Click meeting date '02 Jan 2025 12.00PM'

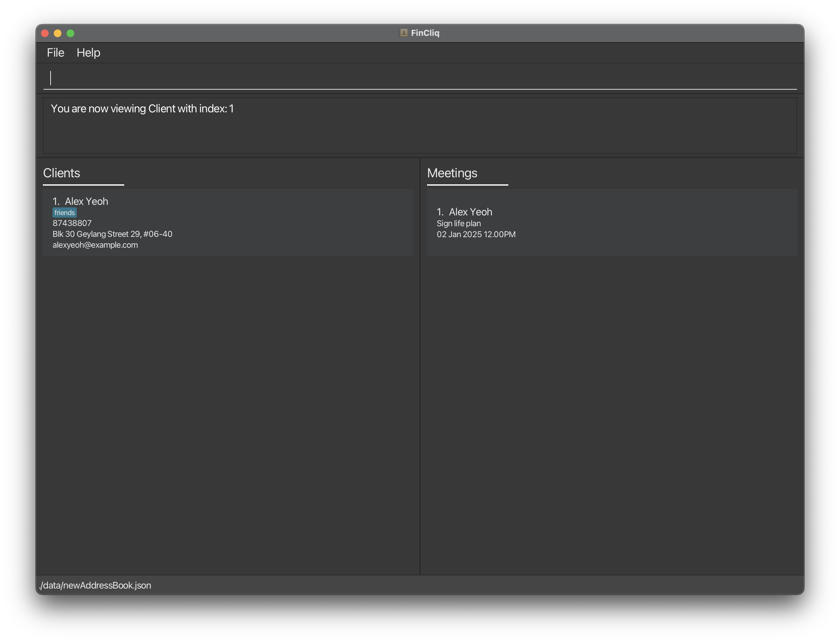pyautogui.click(x=476, y=234)
